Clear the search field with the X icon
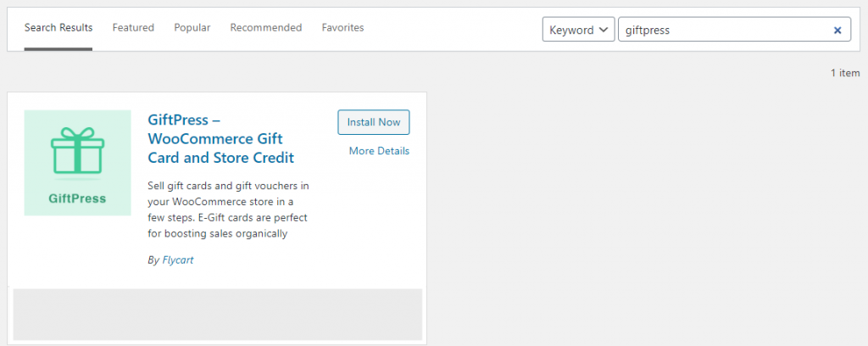Viewport: 868px width, 346px height. pyautogui.click(x=837, y=30)
